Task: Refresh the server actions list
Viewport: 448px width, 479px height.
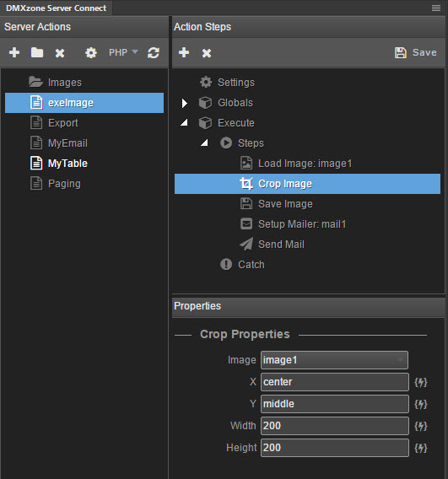Action: [x=154, y=53]
